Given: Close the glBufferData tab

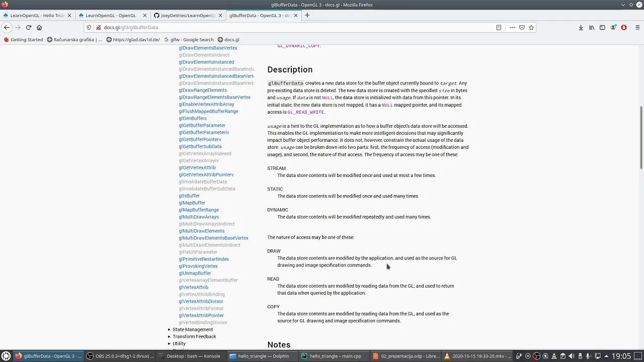Looking at the screenshot, I should pyautogui.click(x=296, y=16).
